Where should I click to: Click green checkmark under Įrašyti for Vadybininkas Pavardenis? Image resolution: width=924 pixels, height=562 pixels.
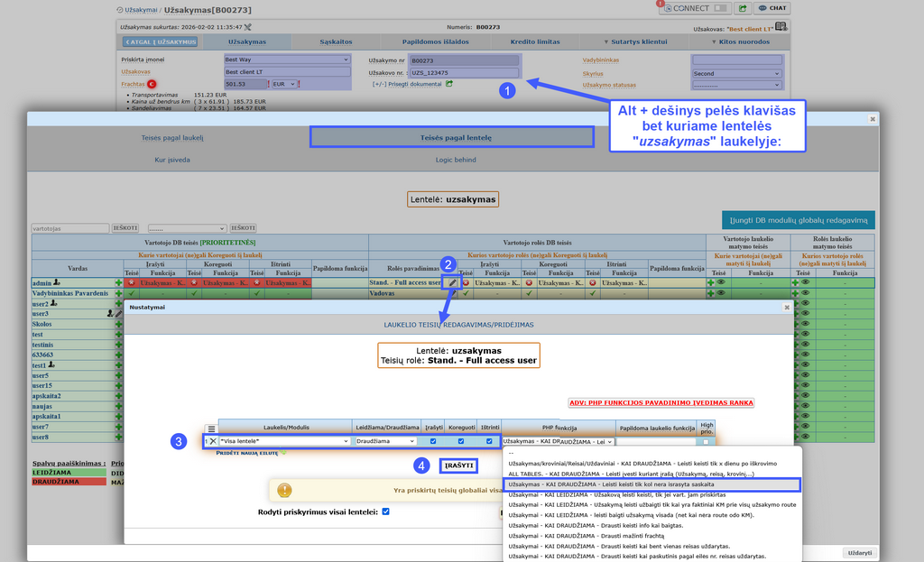132,293
